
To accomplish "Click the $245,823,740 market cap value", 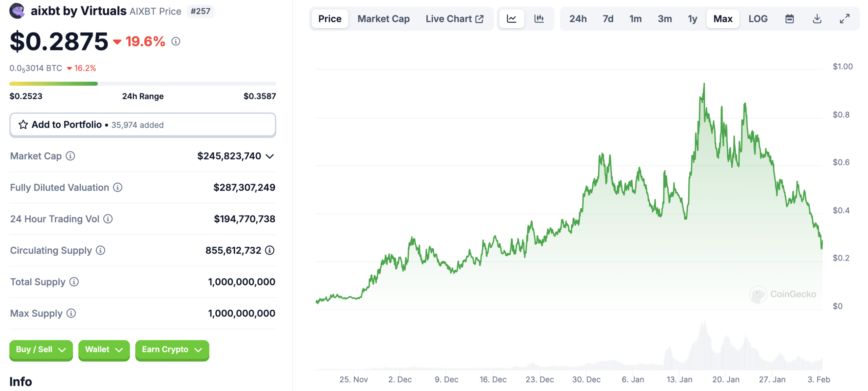I will tap(229, 156).
